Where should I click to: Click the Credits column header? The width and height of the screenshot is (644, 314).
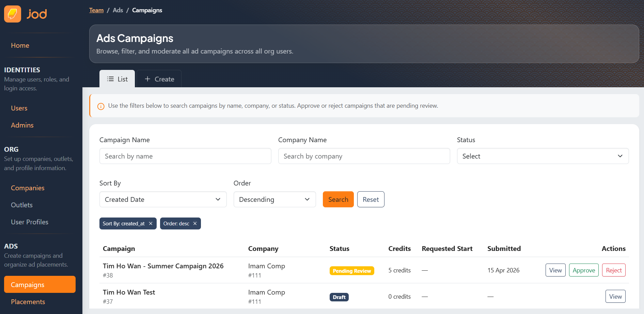(x=399, y=249)
